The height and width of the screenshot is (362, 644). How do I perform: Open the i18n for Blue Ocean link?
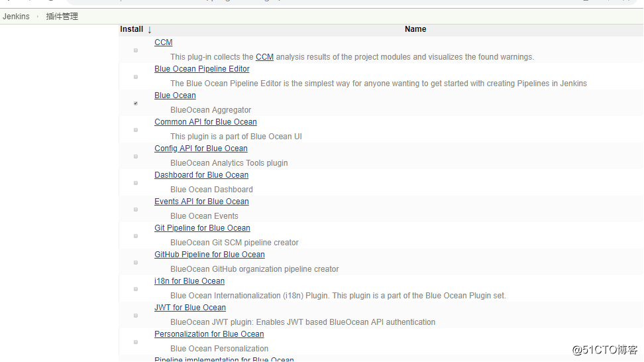(189, 281)
